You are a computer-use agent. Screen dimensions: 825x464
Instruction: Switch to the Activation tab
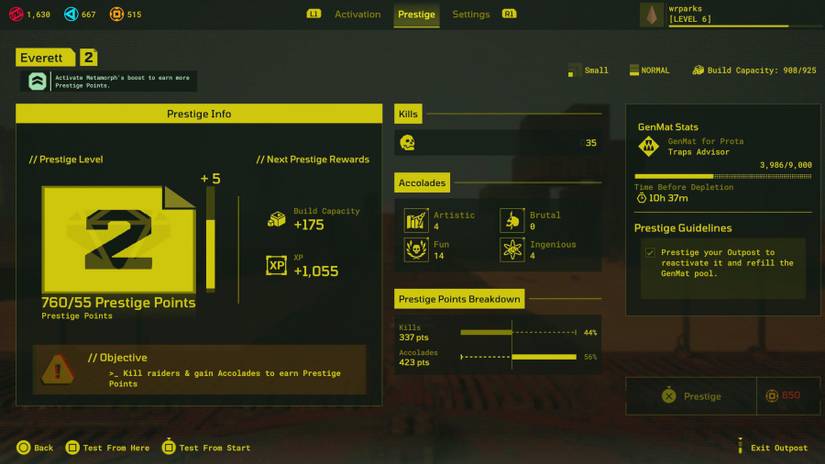[x=357, y=15]
